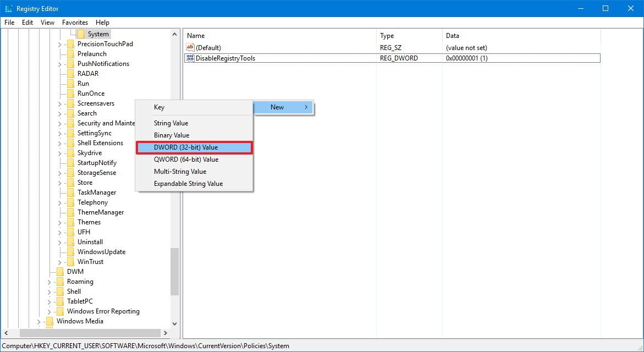Open the Favorites menu

[75, 22]
